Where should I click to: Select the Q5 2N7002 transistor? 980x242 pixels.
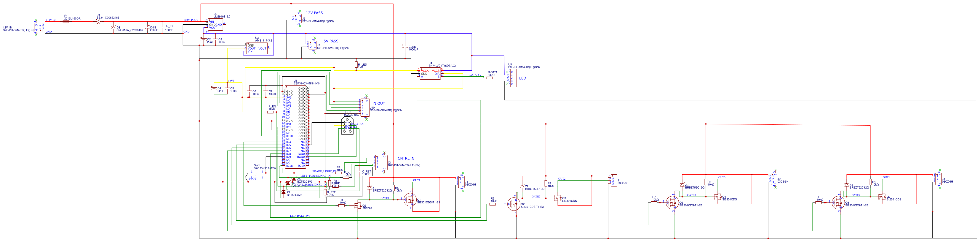(x=358, y=206)
